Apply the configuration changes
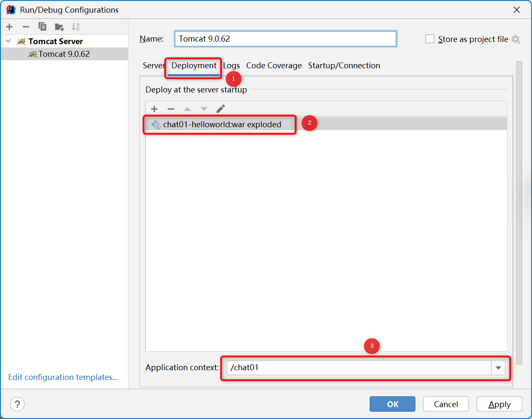Screen dimensions: 532x419 [499, 404]
